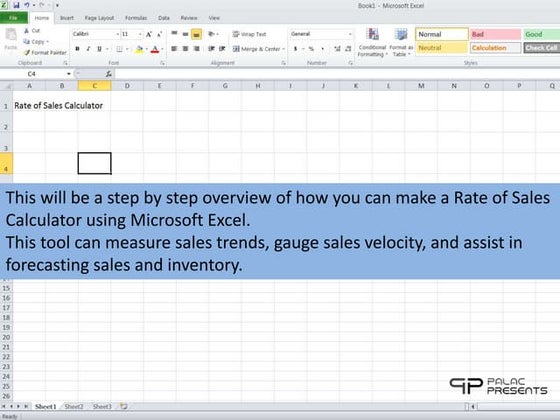Expand the Quick Access Toolbar customize arrow

(x=57, y=5)
